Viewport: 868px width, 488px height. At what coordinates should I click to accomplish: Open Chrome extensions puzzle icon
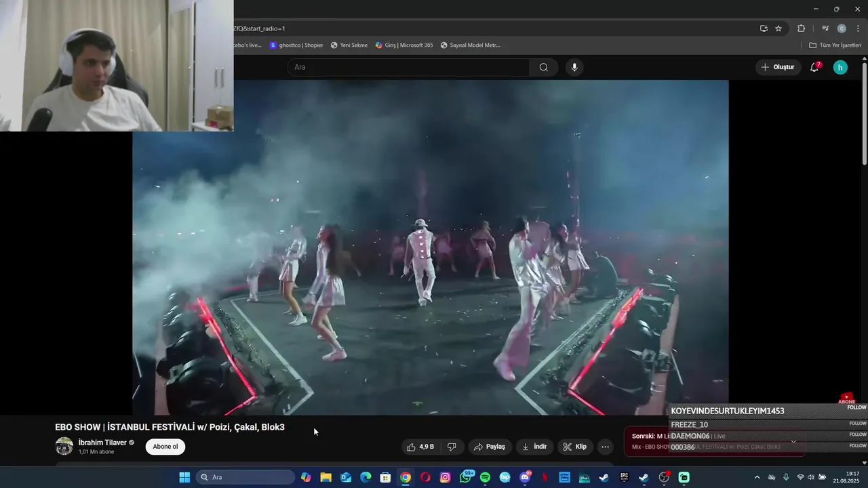coord(801,28)
